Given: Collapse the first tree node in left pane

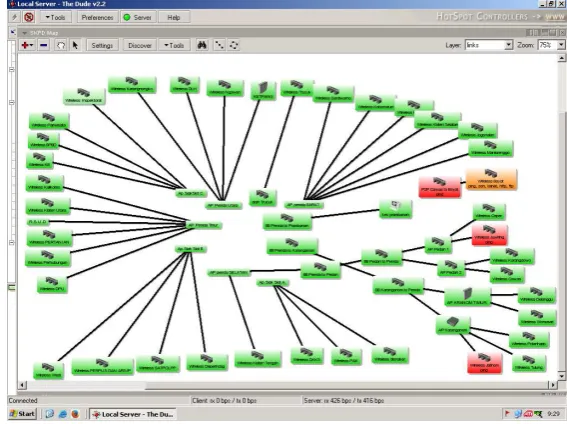Looking at the screenshot, I should 12,69.
